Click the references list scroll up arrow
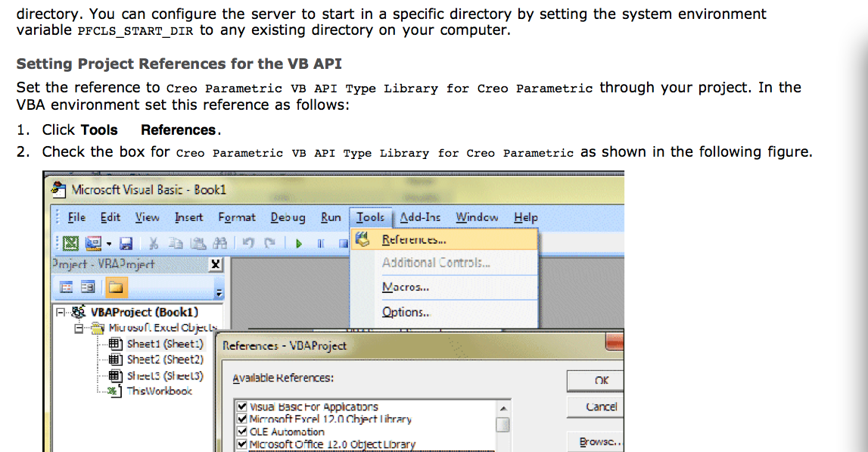 pyautogui.click(x=502, y=408)
